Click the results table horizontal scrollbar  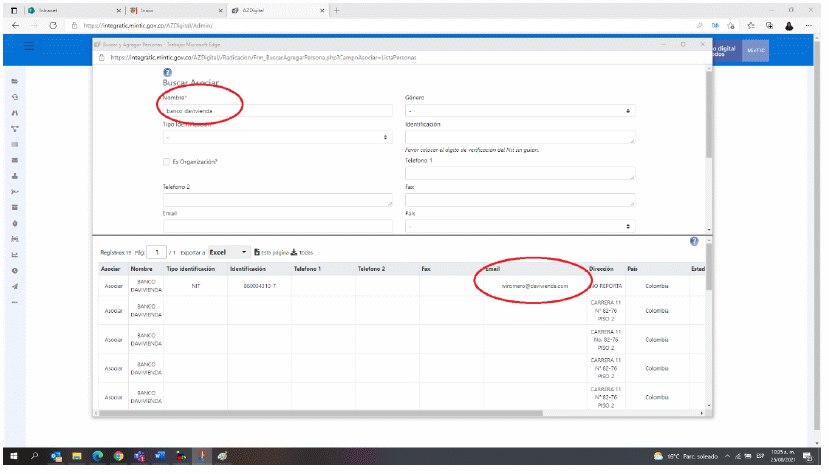(x=321, y=413)
